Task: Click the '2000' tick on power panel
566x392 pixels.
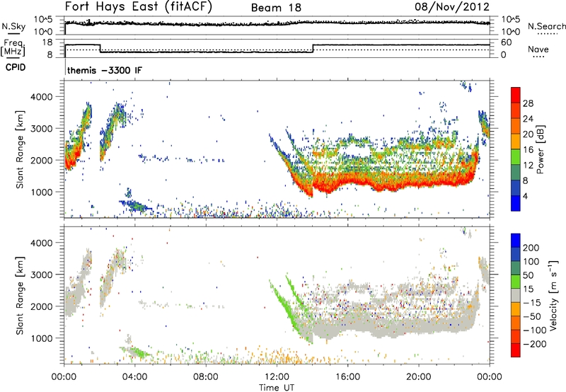Action: click(x=42, y=160)
